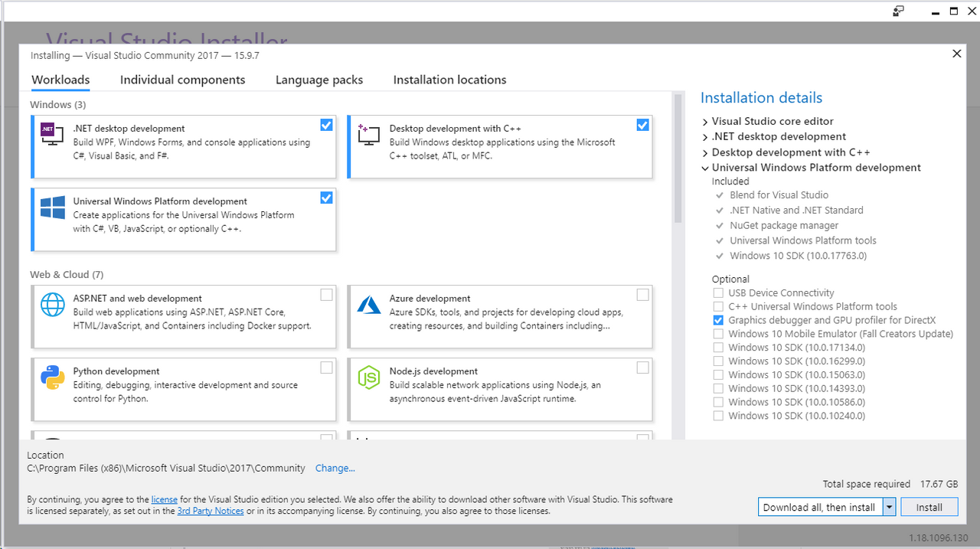Switch to the Workloads tab
Screen dimensions: 980x549
click(x=60, y=80)
